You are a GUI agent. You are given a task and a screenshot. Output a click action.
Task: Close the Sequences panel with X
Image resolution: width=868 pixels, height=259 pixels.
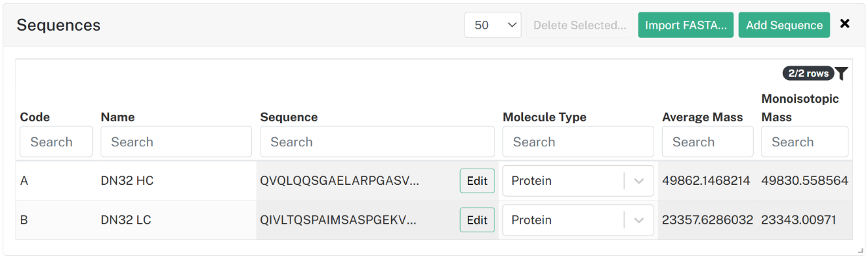pyautogui.click(x=845, y=24)
